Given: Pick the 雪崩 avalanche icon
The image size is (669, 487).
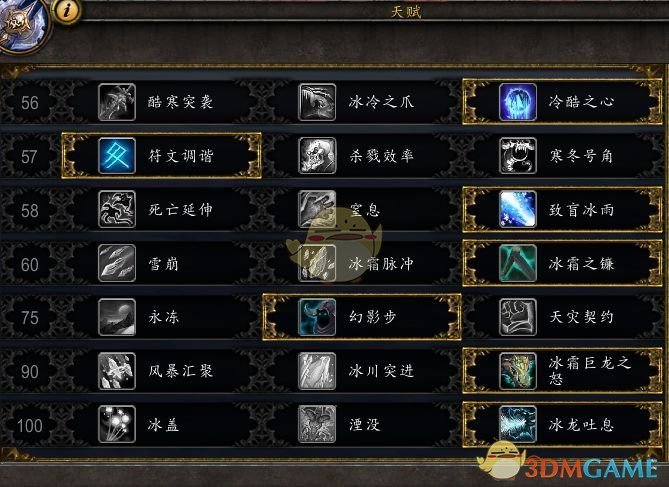Looking at the screenshot, I should pos(116,263).
